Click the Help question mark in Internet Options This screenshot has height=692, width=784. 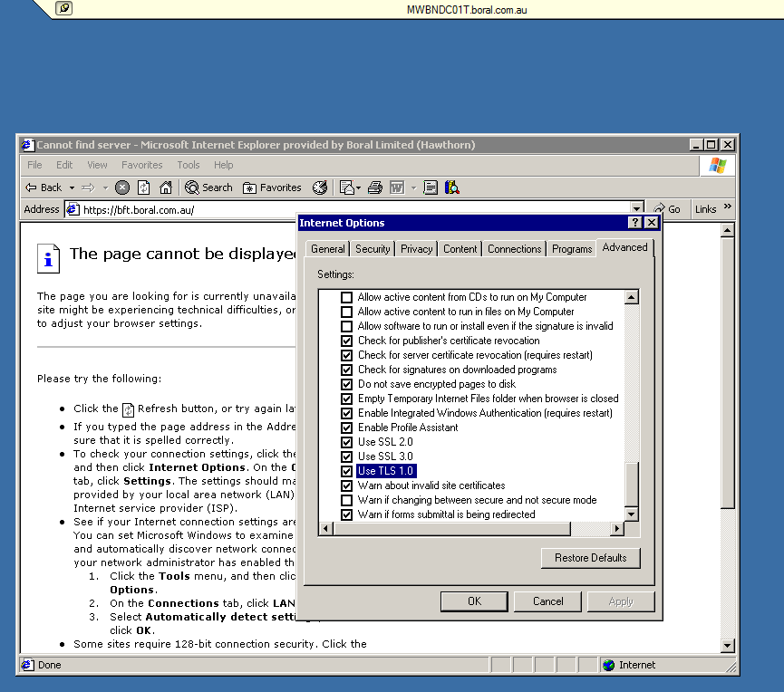(x=634, y=223)
